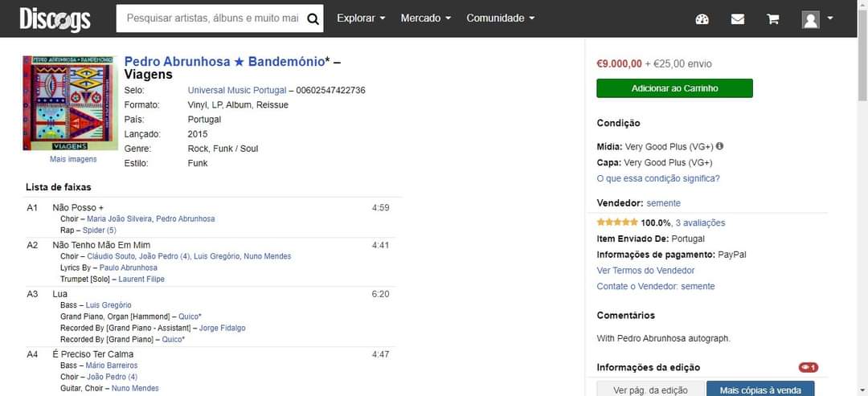Select track title Não Posso +
This screenshot has width=868, height=396.
tap(78, 208)
